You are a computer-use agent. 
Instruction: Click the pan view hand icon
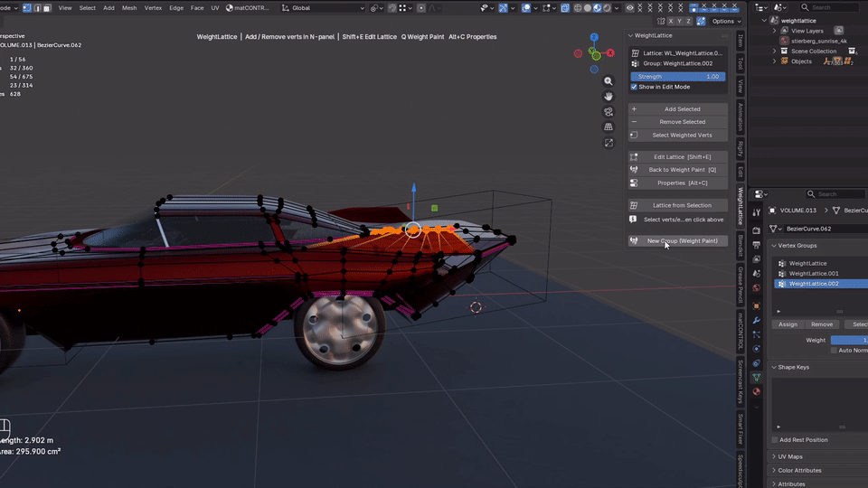pos(609,97)
